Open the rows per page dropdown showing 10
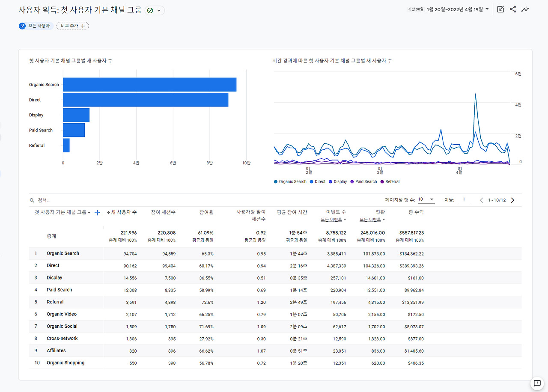 (x=426, y=199)
